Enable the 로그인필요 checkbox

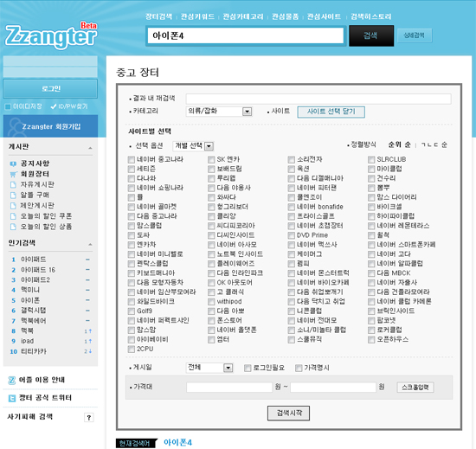(x=248, y=368)
